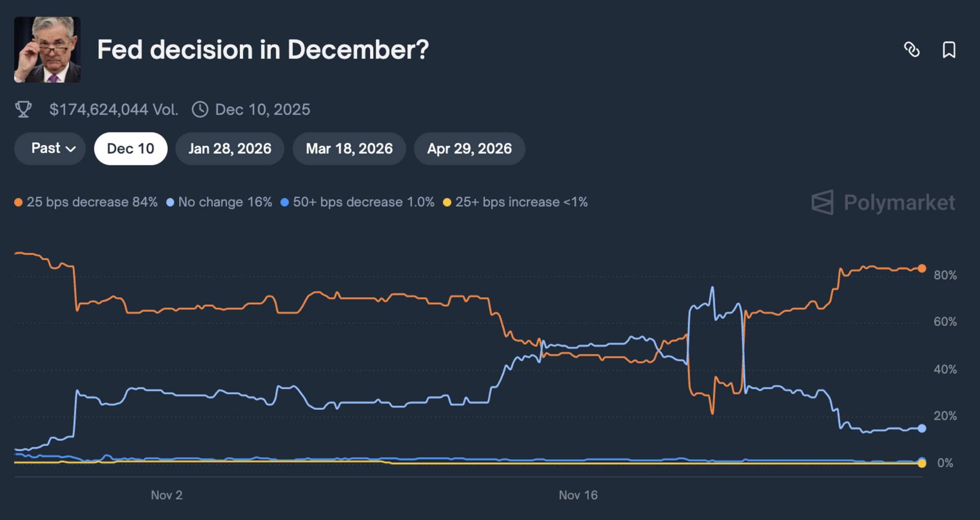Select the Apr 29, 2026 meeting date
Screen dimensions: 980x520
468,149
